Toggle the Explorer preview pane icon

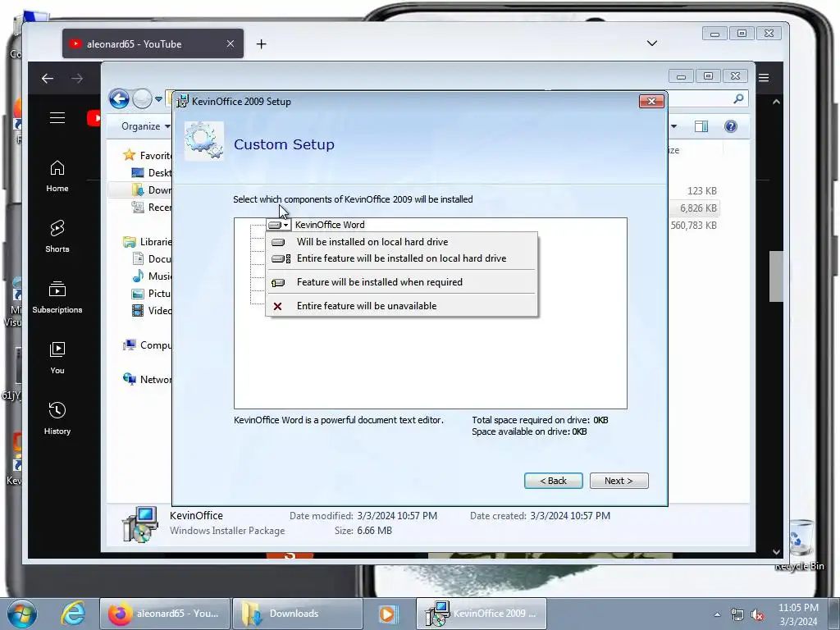(701, 126)
